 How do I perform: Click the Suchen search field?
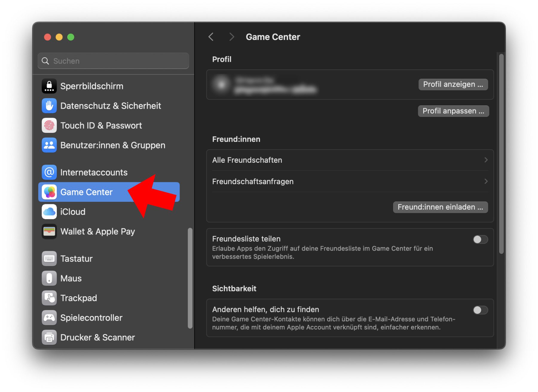(114, 61)
